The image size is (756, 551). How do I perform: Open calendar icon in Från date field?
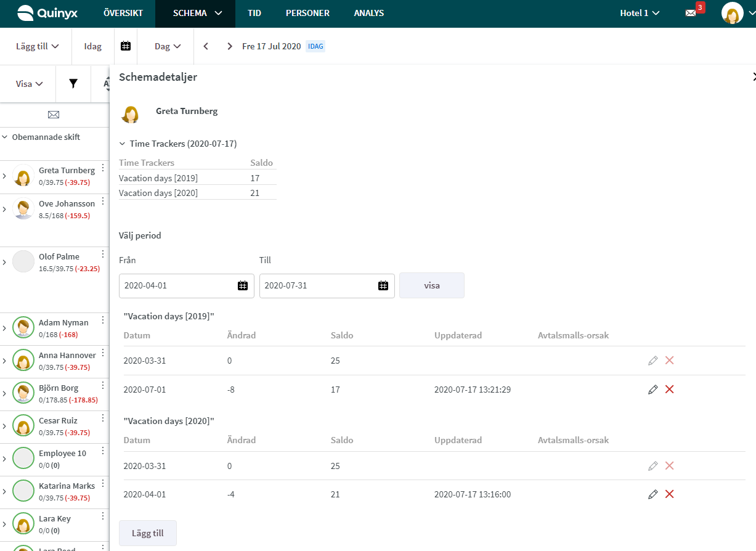[x=243, y=286]
